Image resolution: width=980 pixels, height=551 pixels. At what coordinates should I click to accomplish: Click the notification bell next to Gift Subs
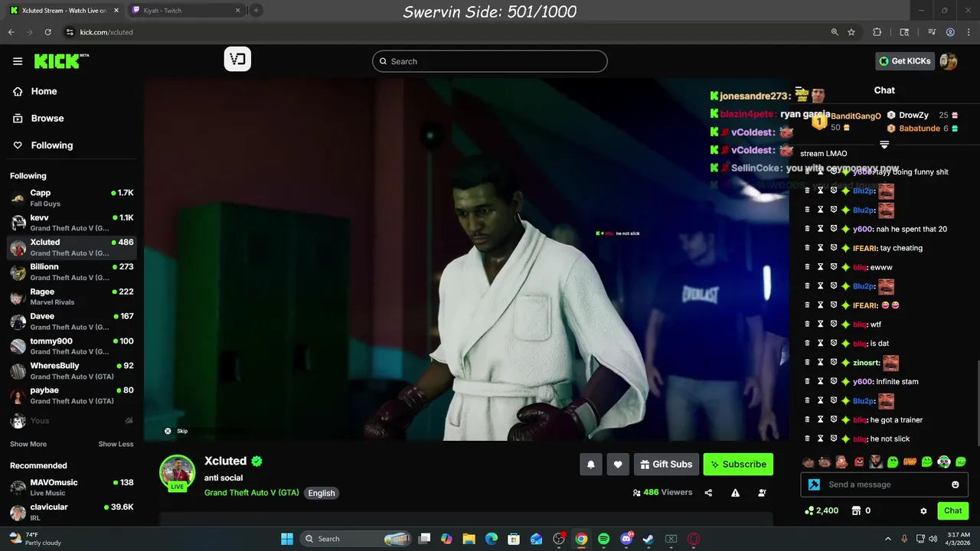tap(591, 465)
